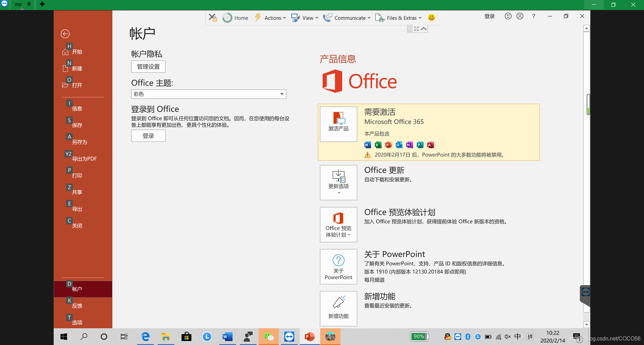Click the OneNote icon in product list
The height and width of the screenshot is (345, 644).
pos(410,145)
